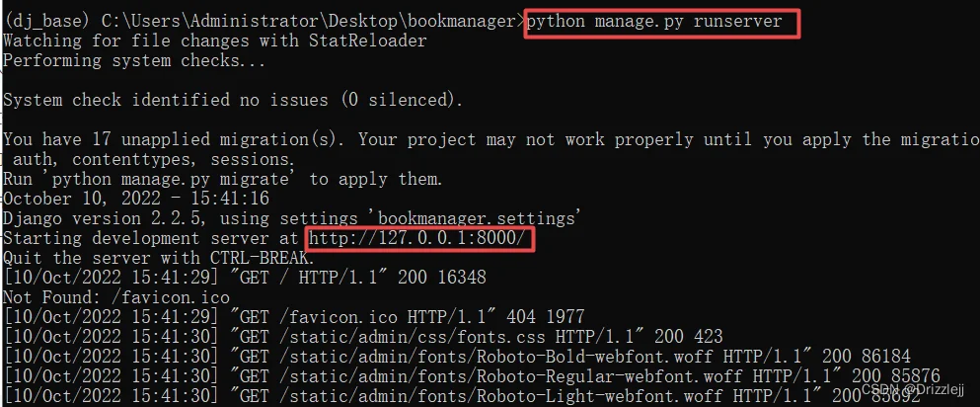Click the favicon.ico 404 1977 log entry
This screenshot has height=407, width=980.
click(x=294, y=317)
